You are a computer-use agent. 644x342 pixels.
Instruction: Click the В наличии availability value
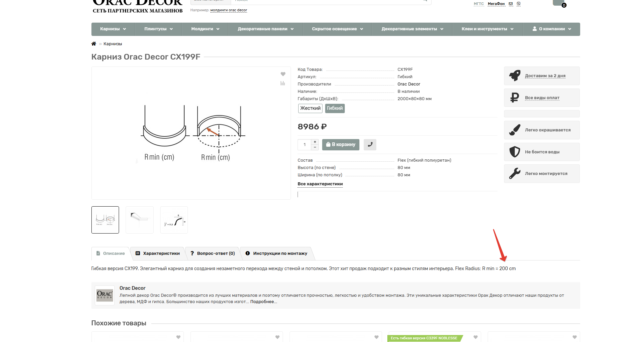click(x=409, y=91)
